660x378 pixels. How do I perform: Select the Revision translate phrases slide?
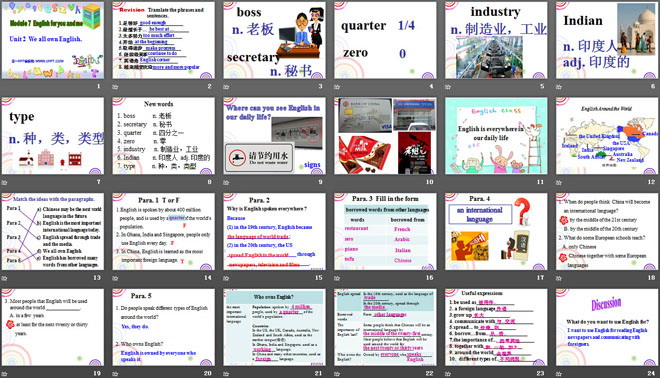click(x=163, y=40)
